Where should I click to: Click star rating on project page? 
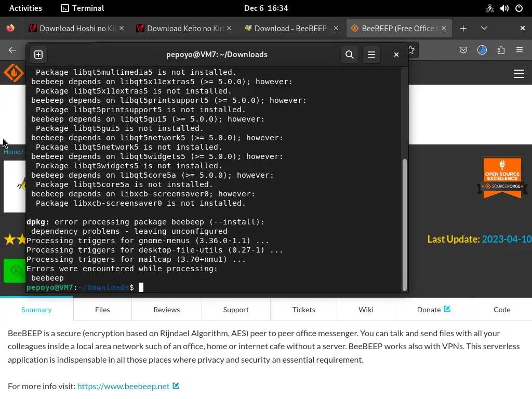pos(15,240)
